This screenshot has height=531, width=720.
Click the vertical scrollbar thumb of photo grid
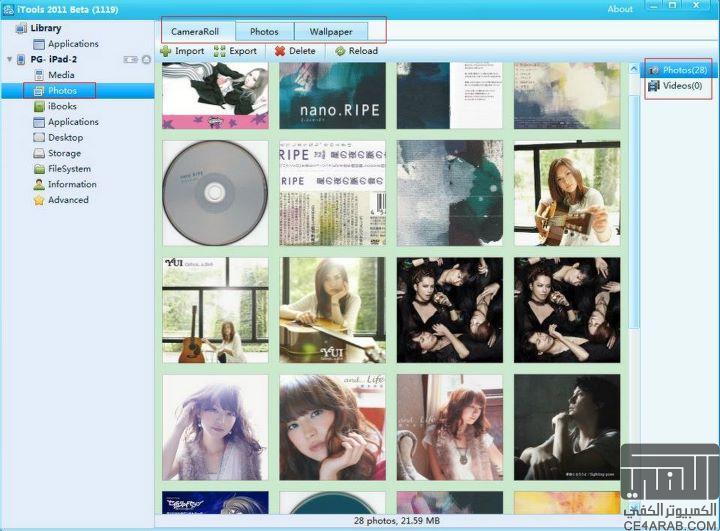pos(634,211)
